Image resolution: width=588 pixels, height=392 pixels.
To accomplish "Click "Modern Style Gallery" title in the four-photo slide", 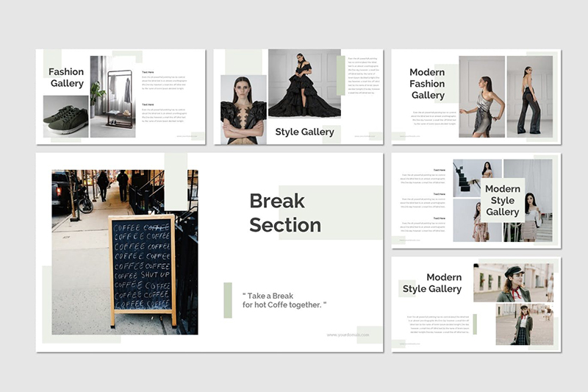I will (503, 200).
